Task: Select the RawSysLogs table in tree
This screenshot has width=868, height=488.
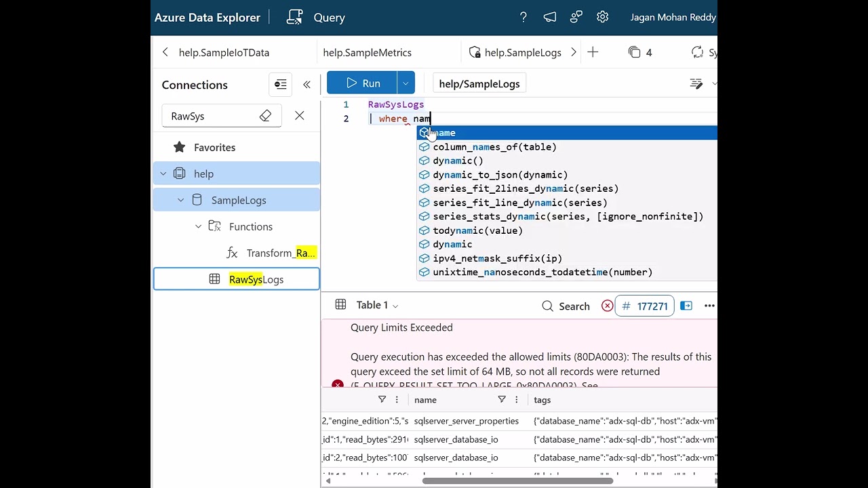Action: coord(237,279)
